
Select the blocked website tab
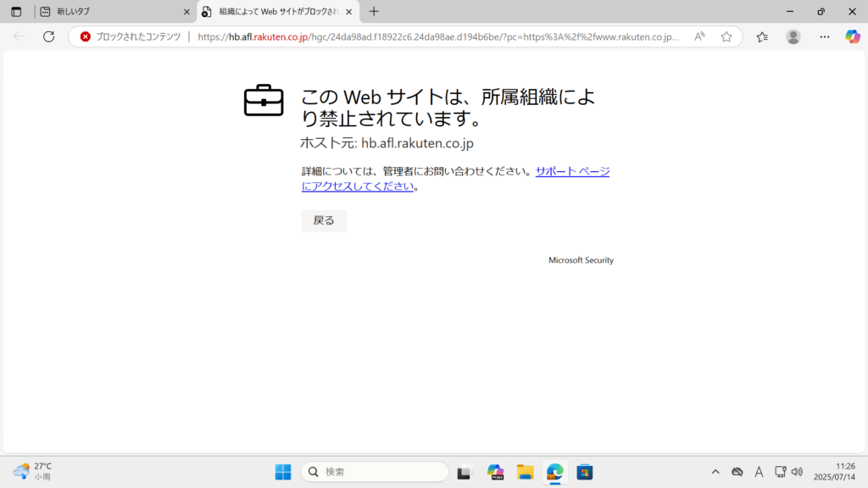coord(278,12)
